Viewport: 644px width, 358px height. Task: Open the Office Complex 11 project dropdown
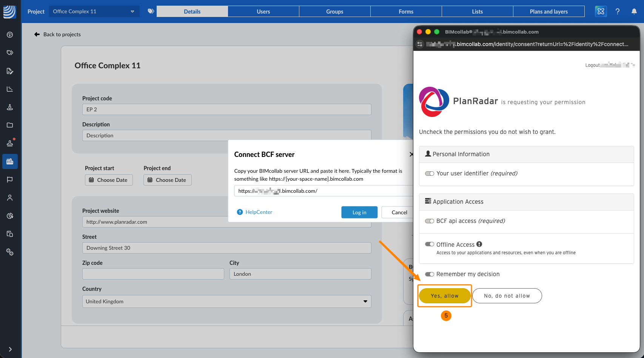(94, 11)
